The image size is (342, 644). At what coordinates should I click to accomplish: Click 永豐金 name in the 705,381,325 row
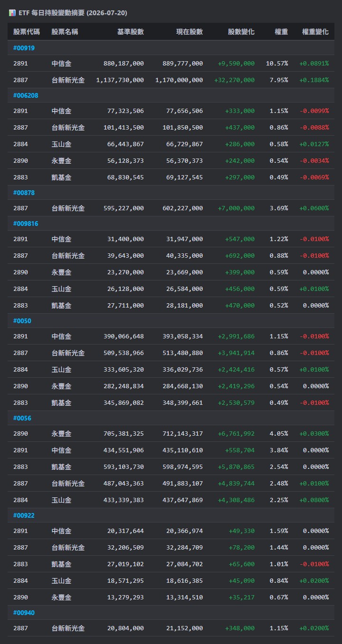[x=62, y=433]
